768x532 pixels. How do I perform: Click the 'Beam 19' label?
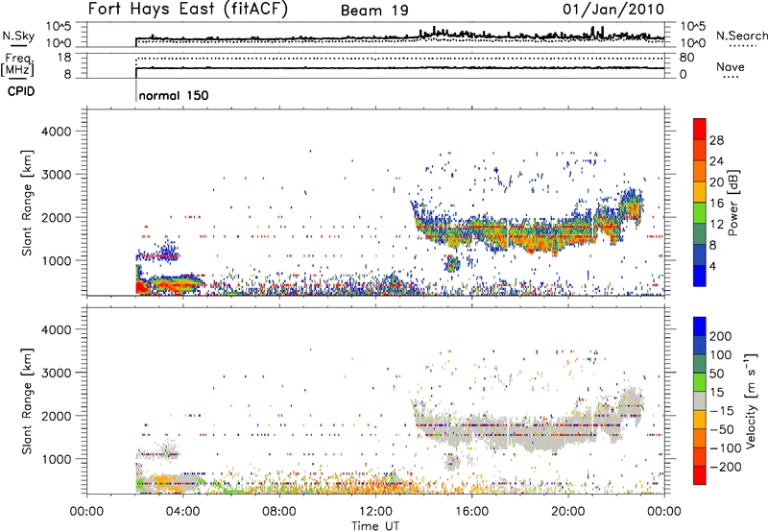pyautogui.click(x=374, y=11)
